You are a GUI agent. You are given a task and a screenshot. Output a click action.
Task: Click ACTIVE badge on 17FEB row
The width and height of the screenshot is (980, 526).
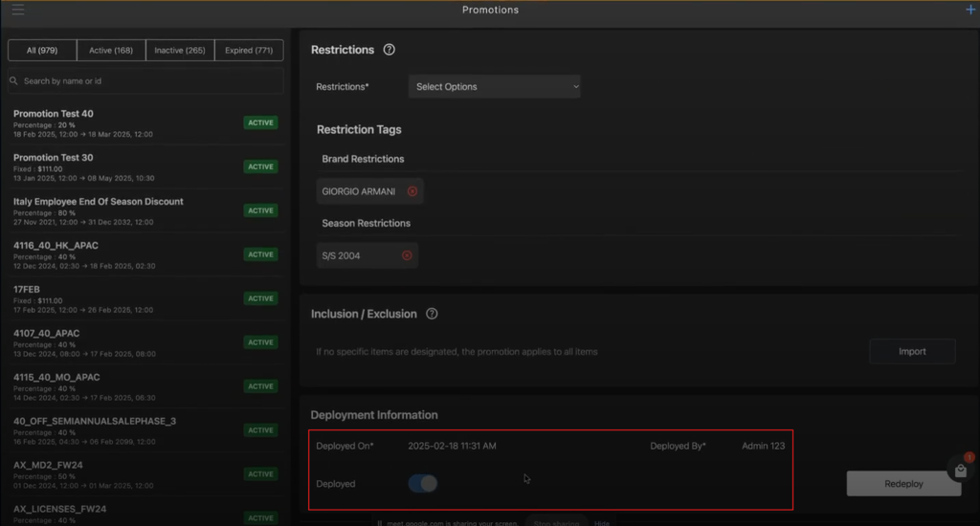[260, 298]
